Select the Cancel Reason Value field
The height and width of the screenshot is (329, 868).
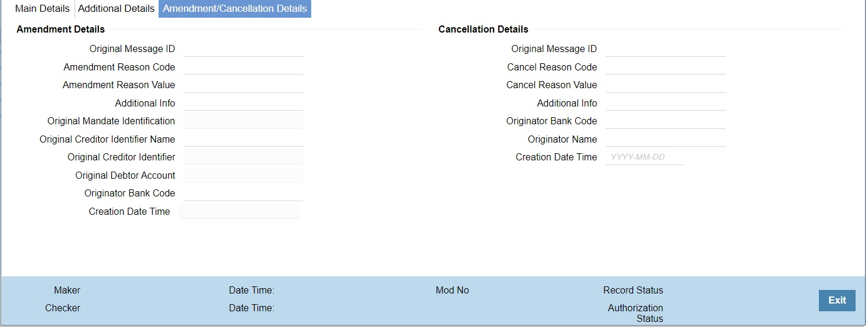[666, 85]
